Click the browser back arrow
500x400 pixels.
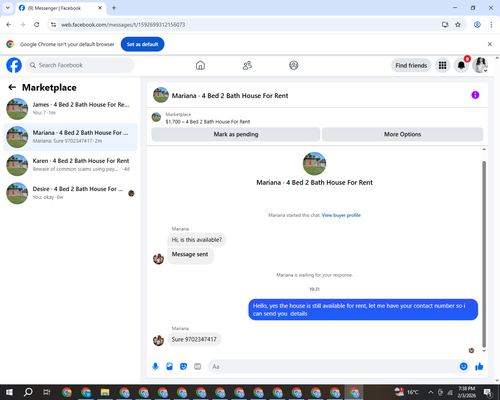tap(9, 25)
